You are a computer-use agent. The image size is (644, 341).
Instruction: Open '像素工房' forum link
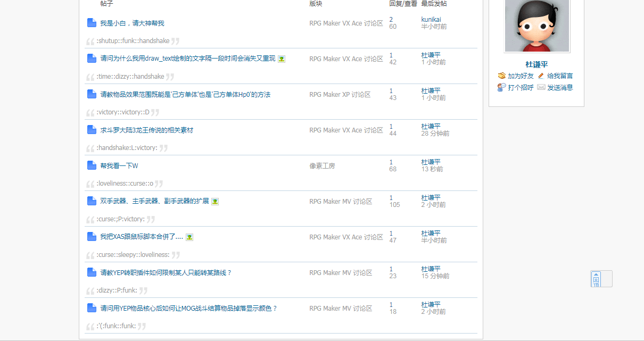(x=322, y=166)
